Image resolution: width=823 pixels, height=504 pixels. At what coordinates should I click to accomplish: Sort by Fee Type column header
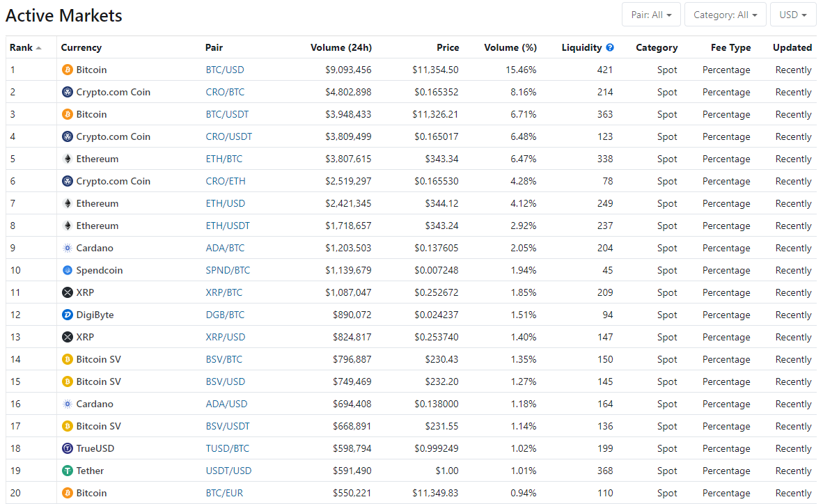pos(730,47)
